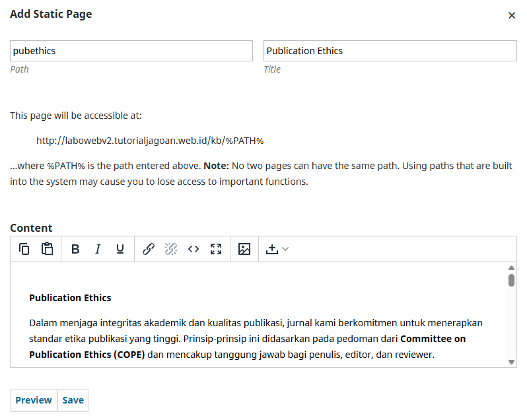The height and width of the screenshot is (420, 527).
Task: Click the Title input field
Action: tap(390, 51)
